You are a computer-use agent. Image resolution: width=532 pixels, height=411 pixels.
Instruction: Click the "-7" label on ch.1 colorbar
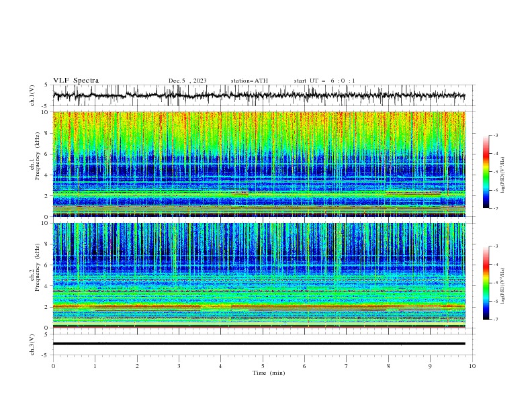tap(495, 208)
